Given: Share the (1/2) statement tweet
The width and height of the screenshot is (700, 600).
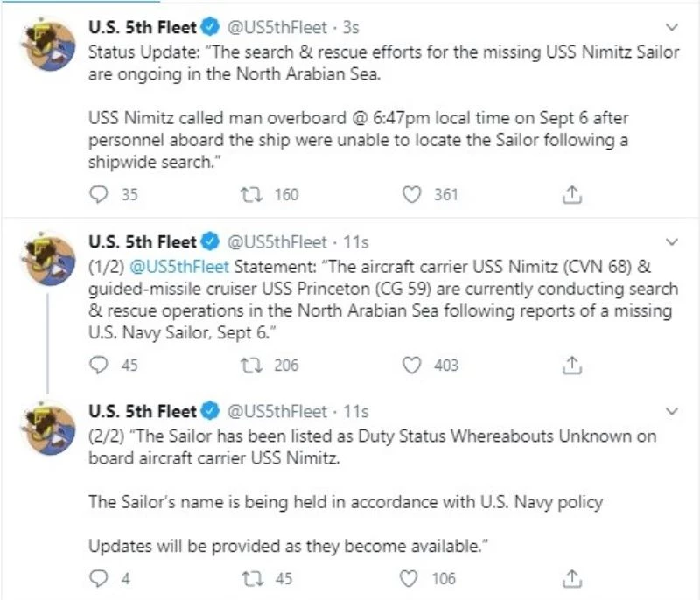Looking at the screenshot, I should tap(572, 365).
